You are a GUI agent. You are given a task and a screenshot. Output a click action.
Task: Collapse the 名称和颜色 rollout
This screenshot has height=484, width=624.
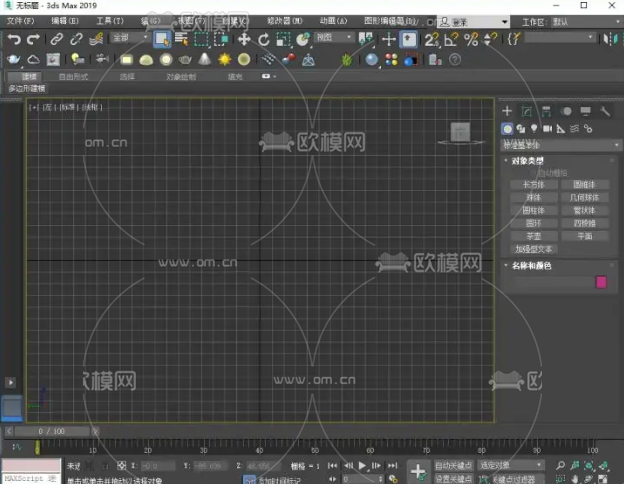(x=530, y=266)
